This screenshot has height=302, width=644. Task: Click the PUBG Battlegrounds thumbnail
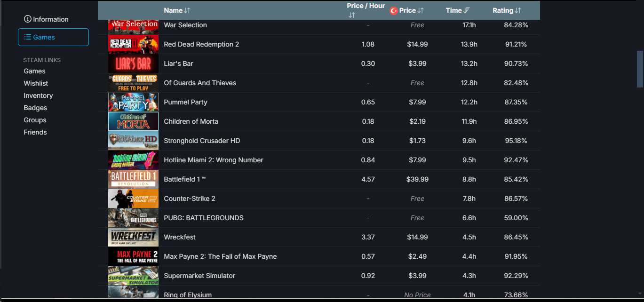pos(133,218)
